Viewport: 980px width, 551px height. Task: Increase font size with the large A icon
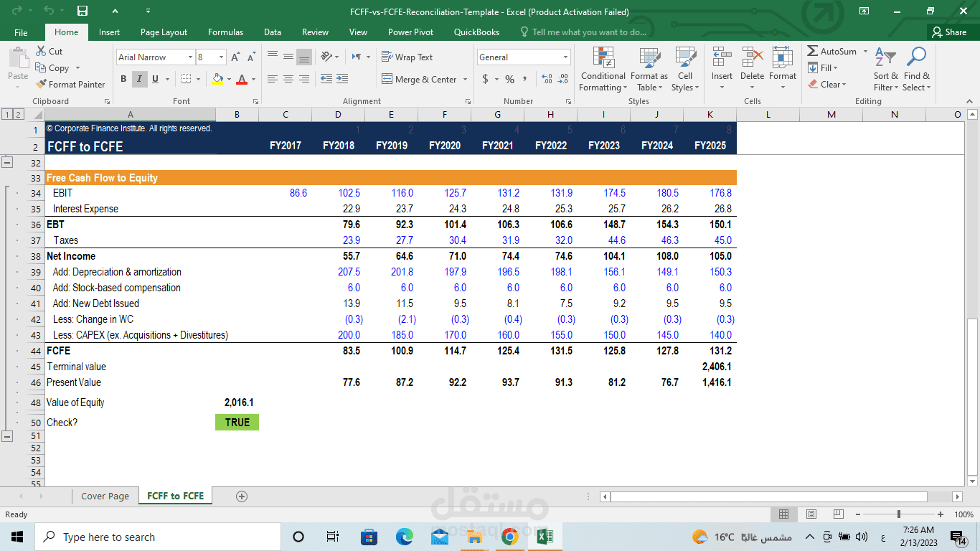(x=235, y=57)
